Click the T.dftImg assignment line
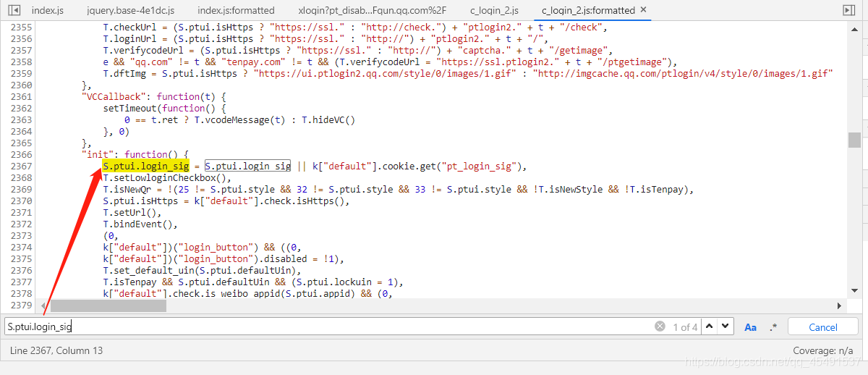Image resolution: width=868 pixels, height=375 pixels. (x=468, y=73)
